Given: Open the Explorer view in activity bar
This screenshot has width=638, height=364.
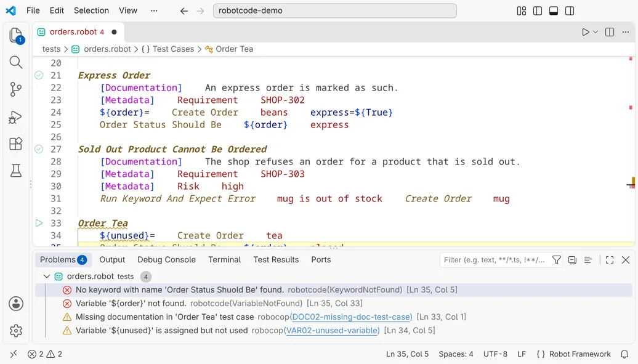Looking at the screenshot, I should coord(16,36).
